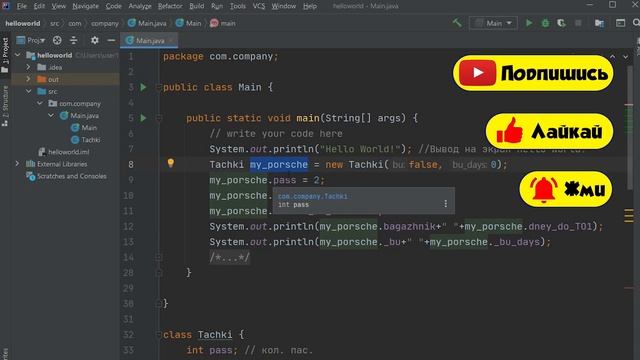Open the View menu

pos(58,6)
